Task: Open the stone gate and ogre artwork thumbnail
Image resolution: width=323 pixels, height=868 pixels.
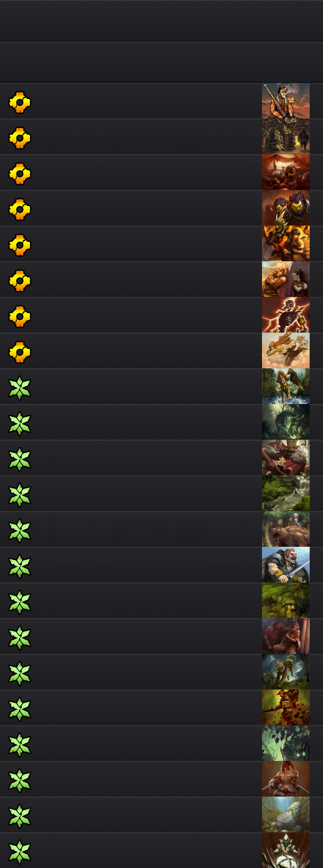Action: pyautogui.click(x=286, y=137)
